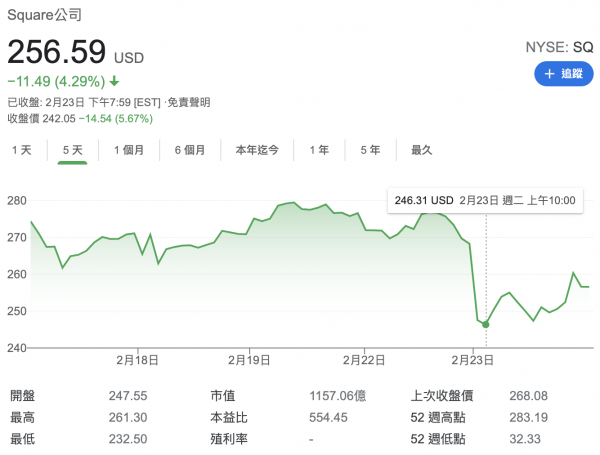This screenshot has height=455, width=600.
Task: Click the 52 週高點 label
Action: click(438, 417)
